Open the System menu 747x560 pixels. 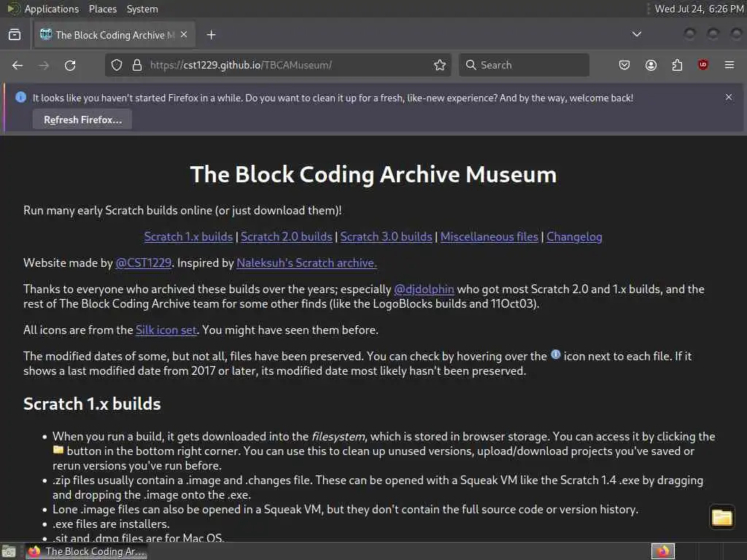point(142,9)
